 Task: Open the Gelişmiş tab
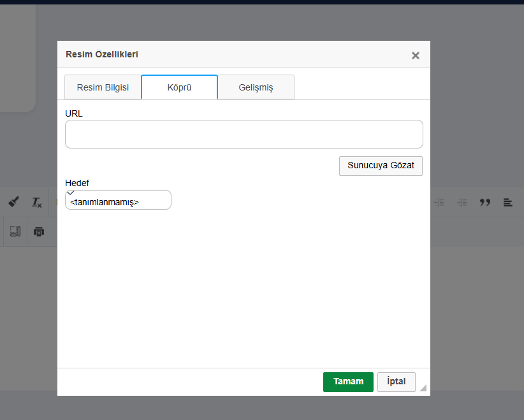pyautogui.click(x=256, y=87)
